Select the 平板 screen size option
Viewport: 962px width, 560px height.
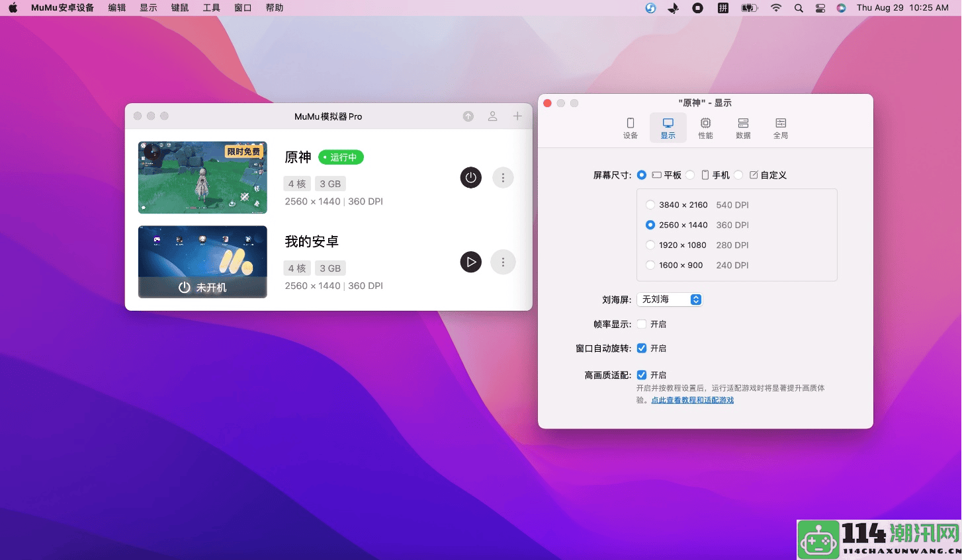click(642, 175)
